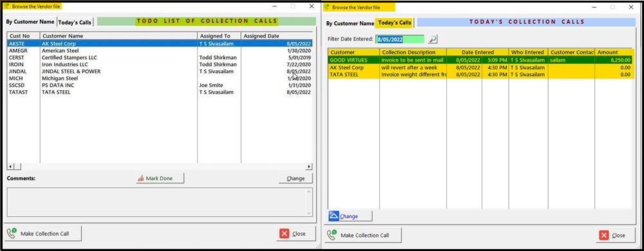This screenshot has width=644, height=251.
Task: Select the AK Steel Corp row in todo list
Action: [160, 44]
